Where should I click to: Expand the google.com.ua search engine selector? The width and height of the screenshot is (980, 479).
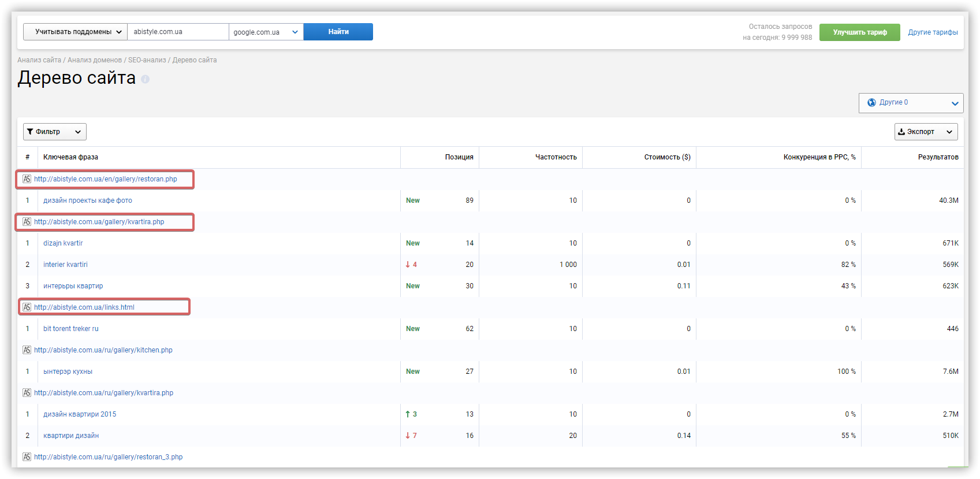point(266,32)
